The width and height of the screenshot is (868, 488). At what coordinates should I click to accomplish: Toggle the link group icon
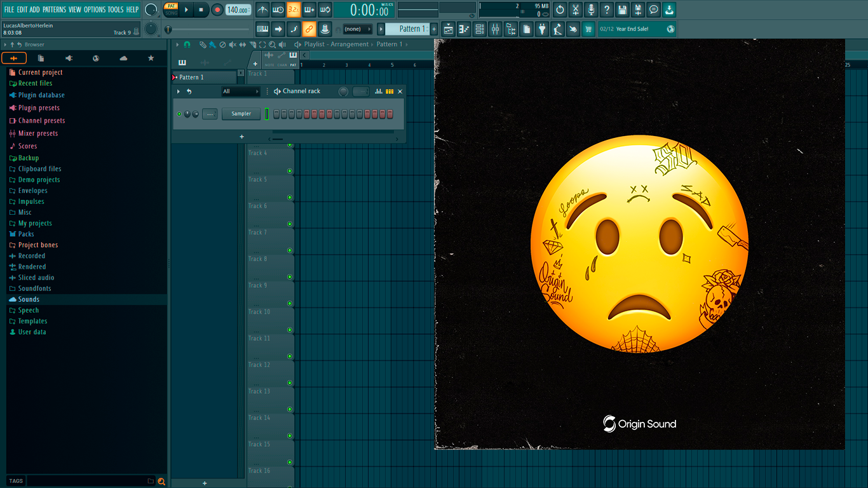(309, 29)
